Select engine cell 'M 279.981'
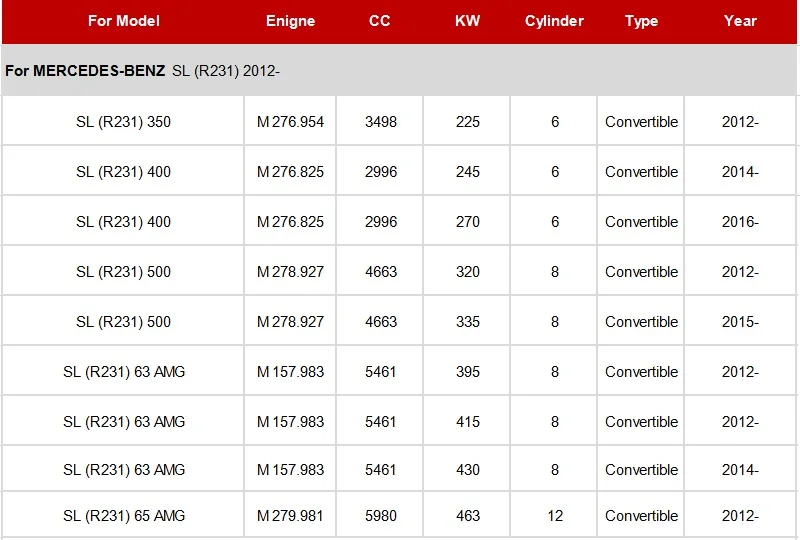 (x=290, y=516)
